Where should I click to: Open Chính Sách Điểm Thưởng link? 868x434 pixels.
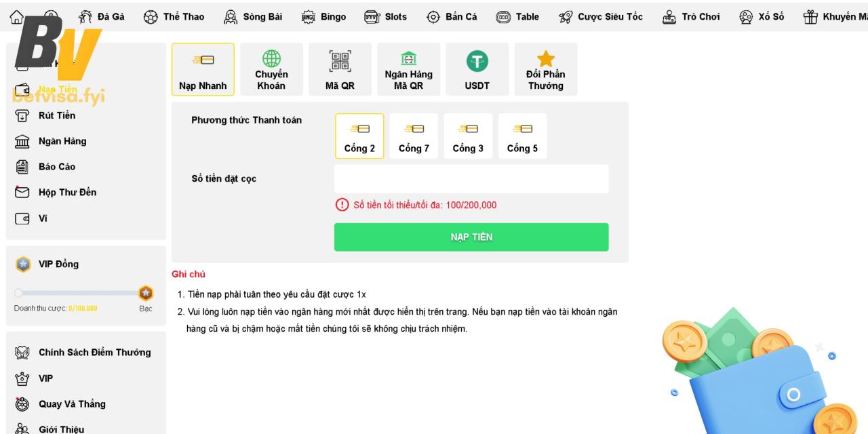coord(94,353)
